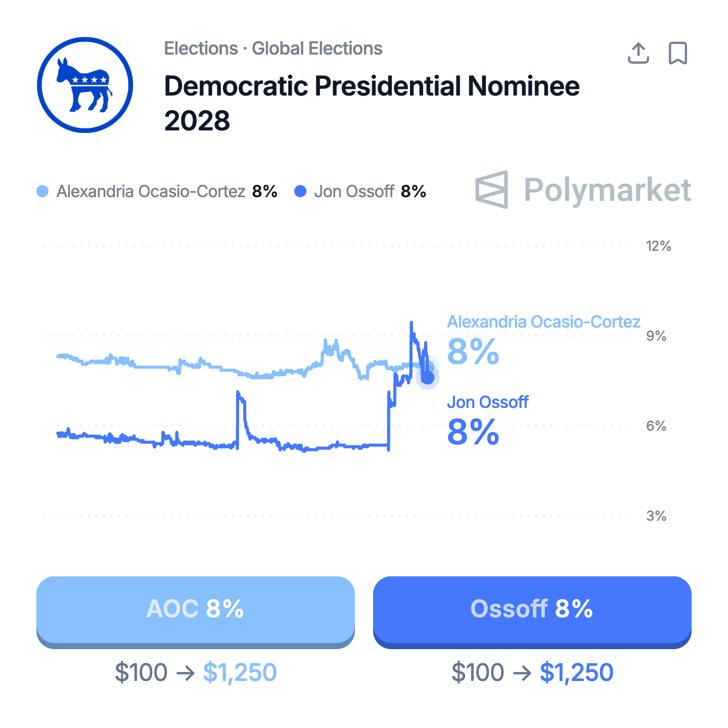Screen dimensions: 728x728
Task: Click the Jon Ossoff label beside the chart
Action: click(487, 402)
